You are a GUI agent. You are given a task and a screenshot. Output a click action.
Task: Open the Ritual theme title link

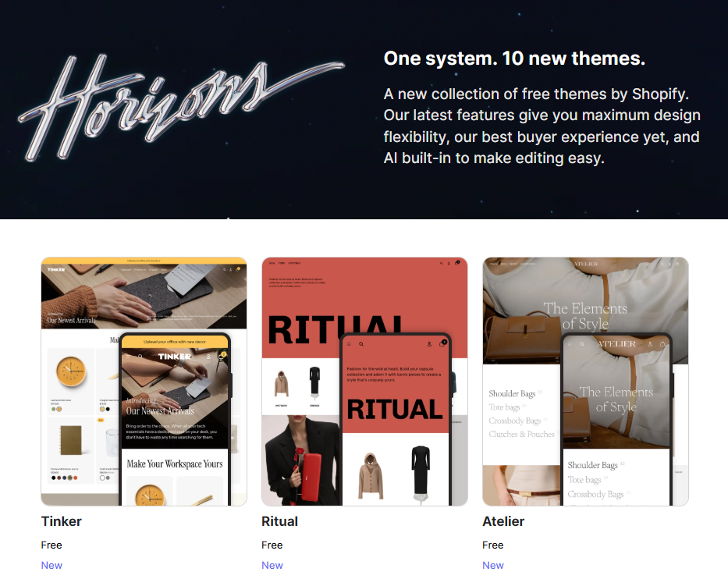coord(279,521)
